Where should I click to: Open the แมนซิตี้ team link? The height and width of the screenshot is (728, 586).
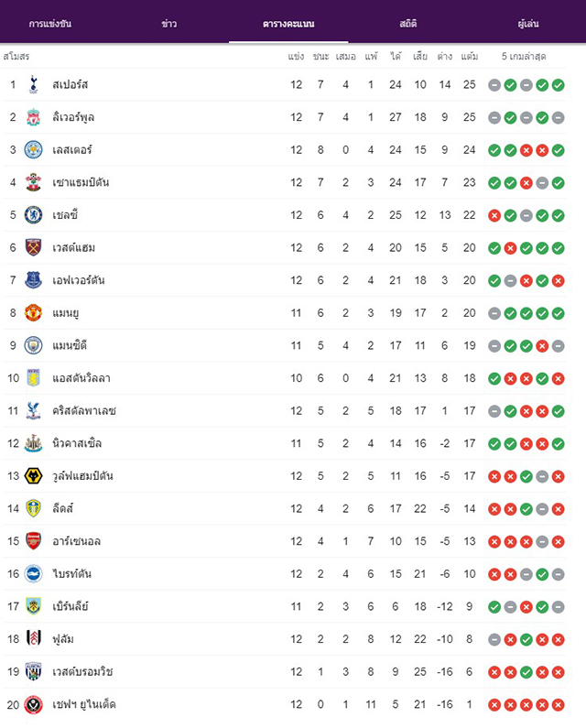pos(70,345)
